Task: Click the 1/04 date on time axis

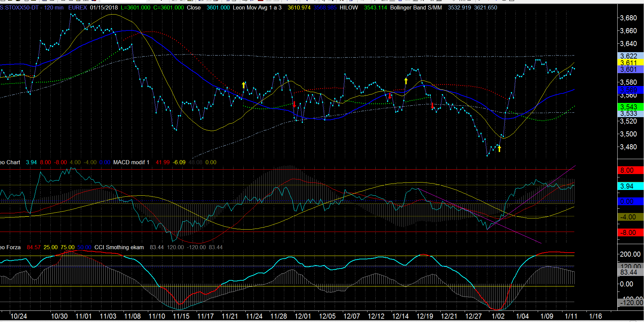Action: [522, 316]
